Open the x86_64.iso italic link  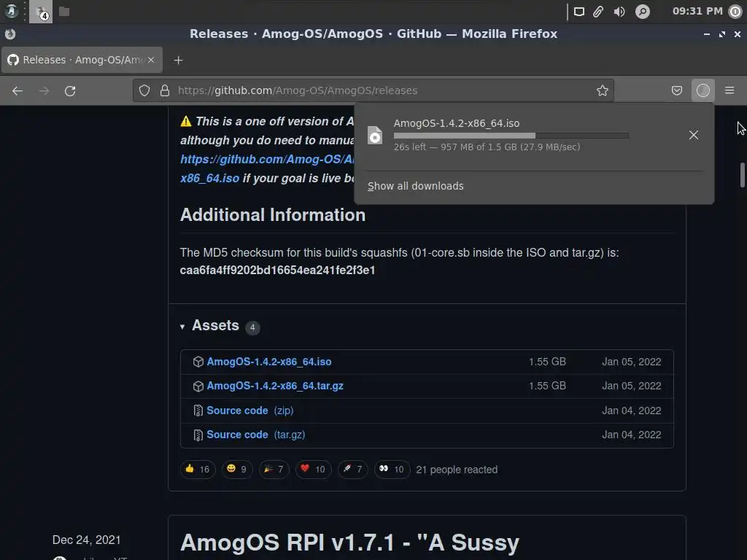(x=209, y=179)
